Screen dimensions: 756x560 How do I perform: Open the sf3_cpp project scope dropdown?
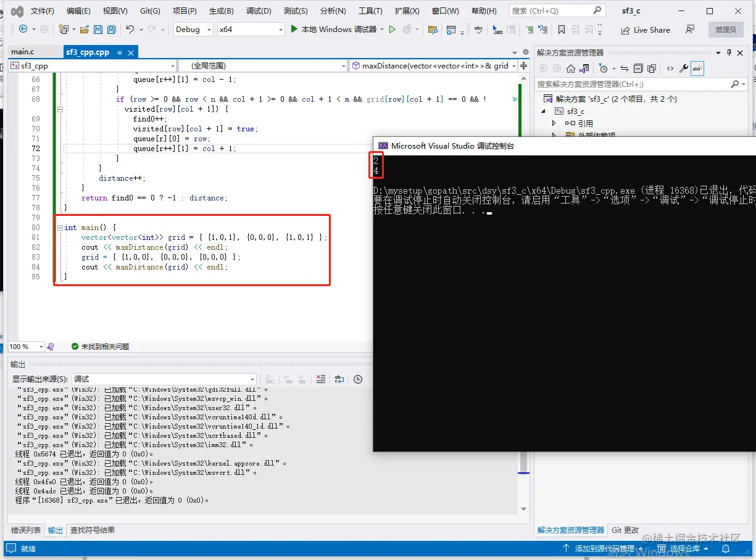pyautogui.click(x=93, y=65)
